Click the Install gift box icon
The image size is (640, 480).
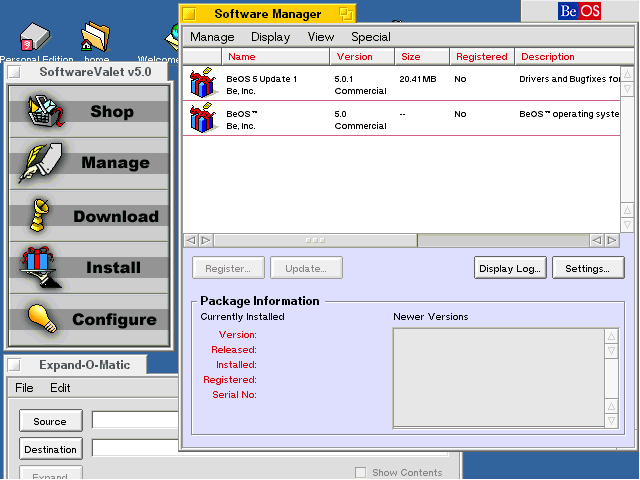coord(40,267)
